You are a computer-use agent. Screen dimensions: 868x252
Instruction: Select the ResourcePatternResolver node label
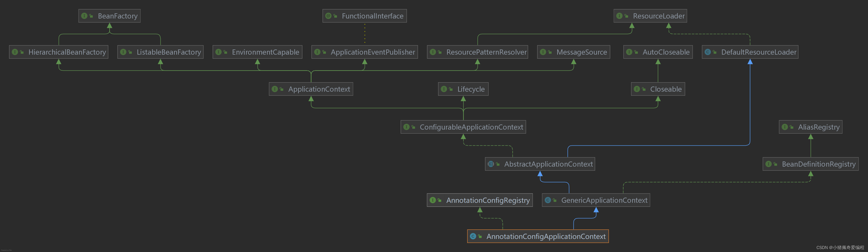486,52
